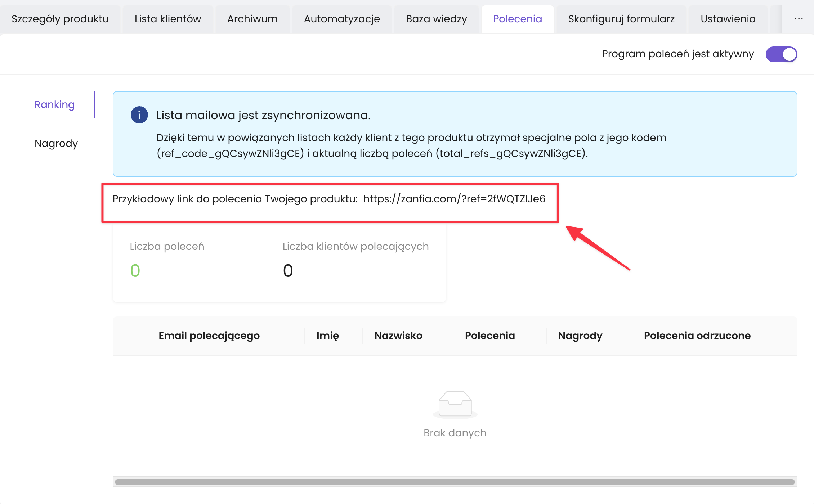Click the 'Polecenia odrzucone' column header
The image size is (814, 504).
click(x=697, y=336)
